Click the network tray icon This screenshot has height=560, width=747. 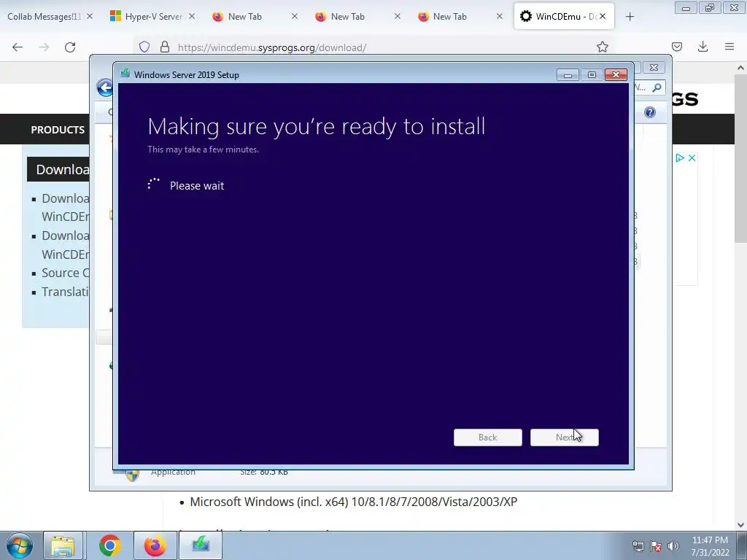point(638,546)
